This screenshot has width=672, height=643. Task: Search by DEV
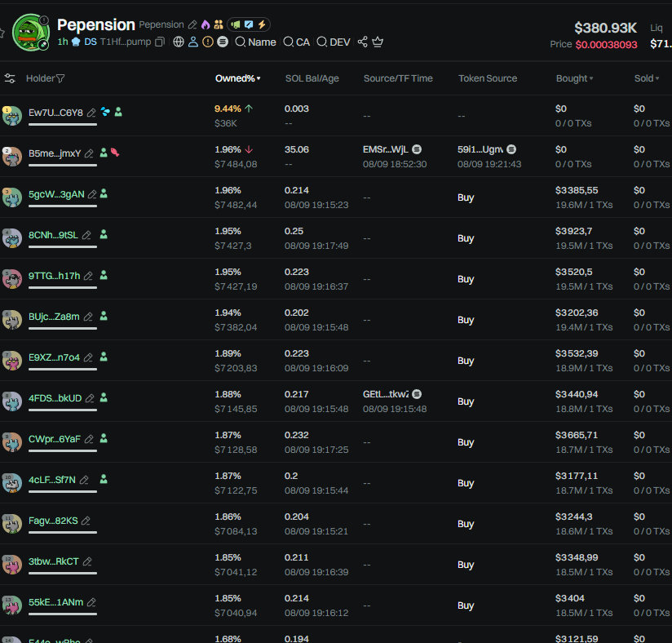point(334,42)
